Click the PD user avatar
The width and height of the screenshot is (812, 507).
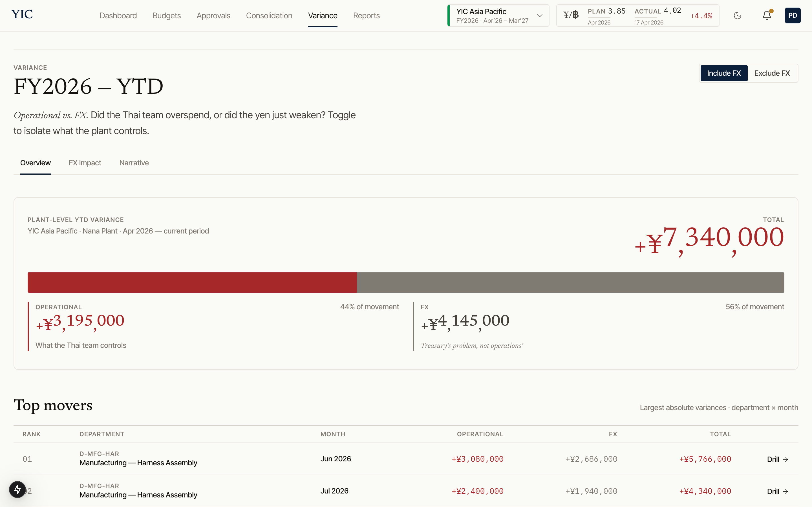(792, 15)
